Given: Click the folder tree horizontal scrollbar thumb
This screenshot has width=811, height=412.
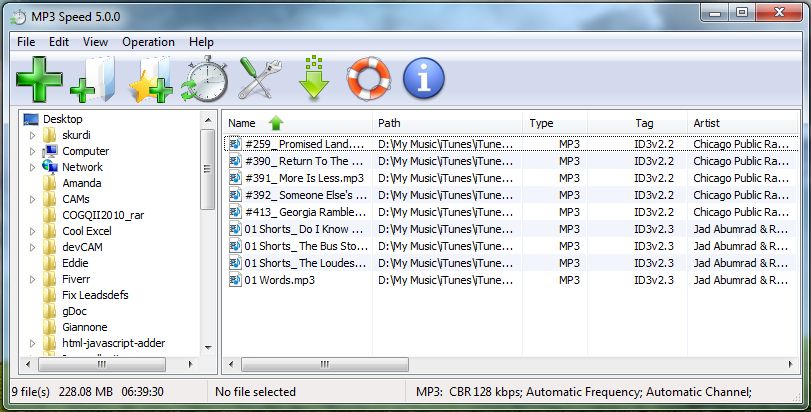Looking at the screenshot, I should coord(102,364).
